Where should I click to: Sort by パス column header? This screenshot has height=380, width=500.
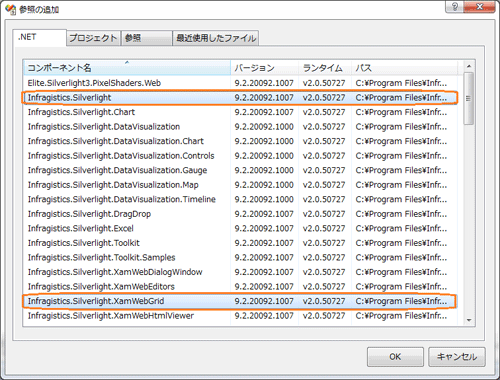click(404, 68)
